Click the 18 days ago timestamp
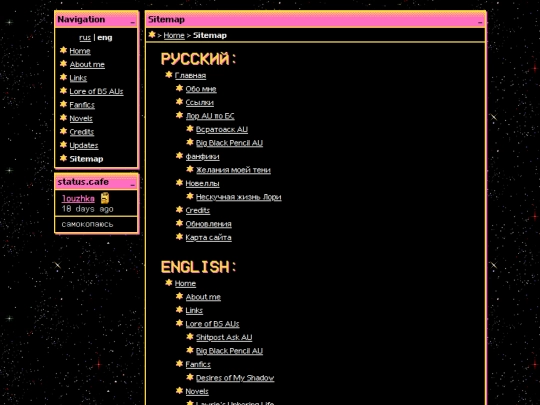The width and height of the screenshot is (540, 405). (87, 209)
